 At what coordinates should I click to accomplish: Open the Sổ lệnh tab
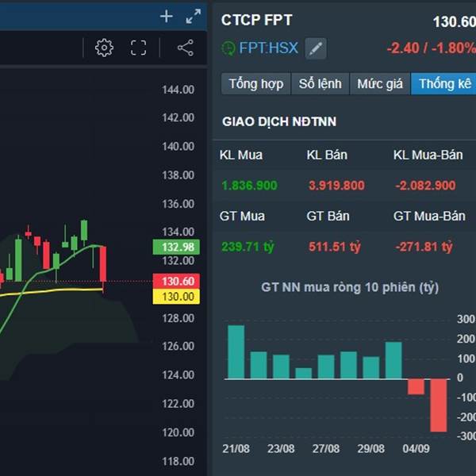point(320,84)
